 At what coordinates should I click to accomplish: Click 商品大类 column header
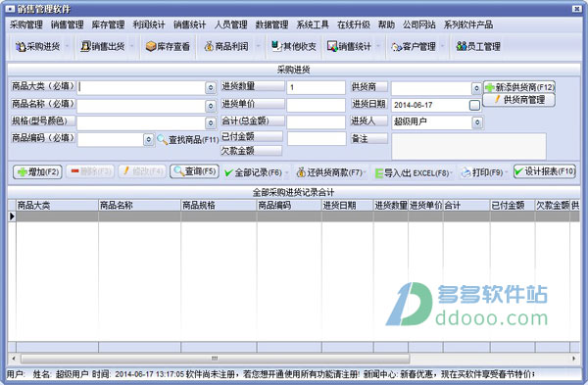(x=57, y=206)
